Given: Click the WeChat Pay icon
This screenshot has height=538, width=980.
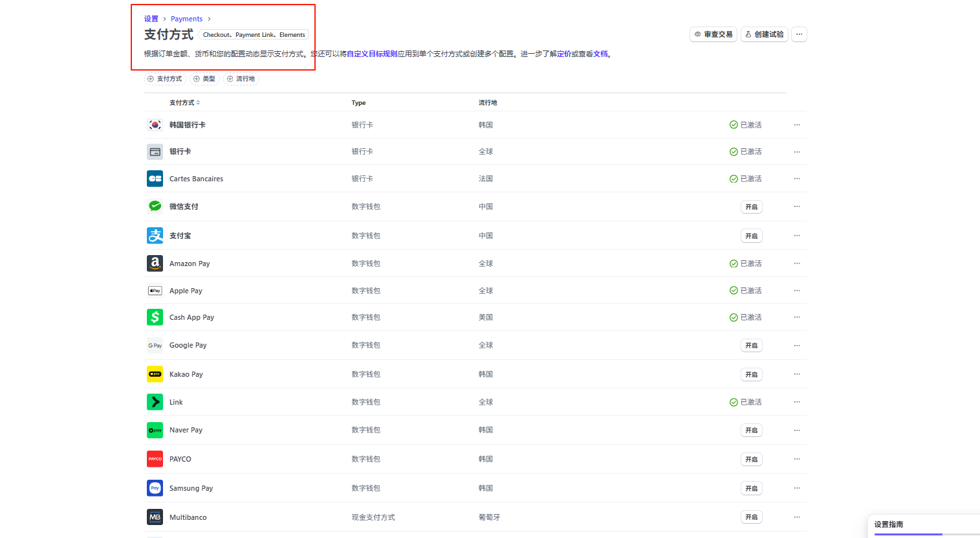Looking at the screenshot, I should pos(155,207).
